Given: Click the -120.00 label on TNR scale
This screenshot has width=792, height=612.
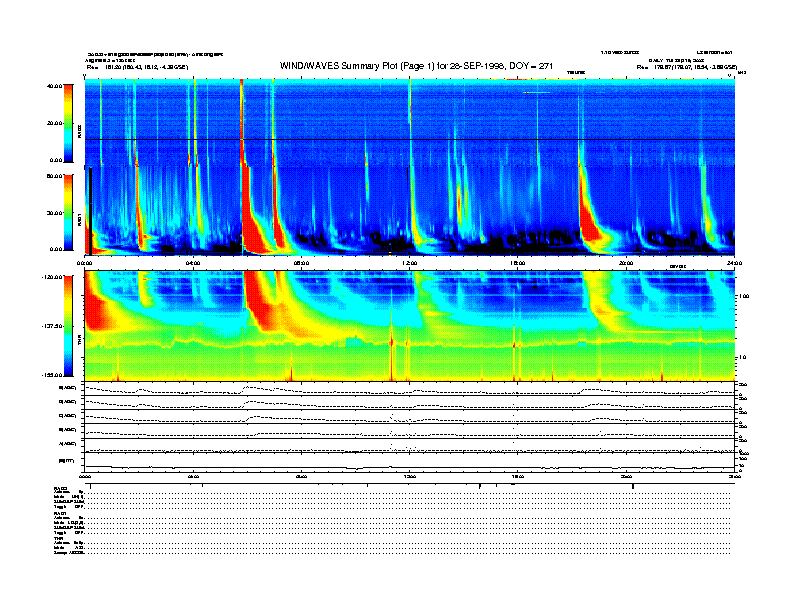Looking at the screenshot, I should (52, 277).
